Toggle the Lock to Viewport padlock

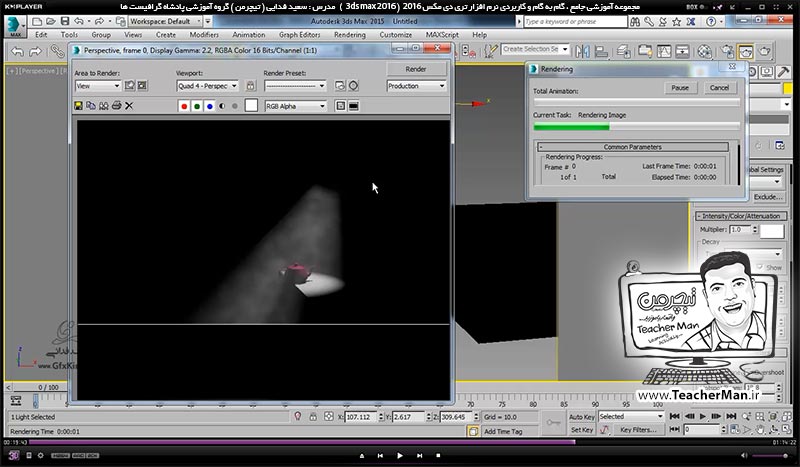(250, 86)
